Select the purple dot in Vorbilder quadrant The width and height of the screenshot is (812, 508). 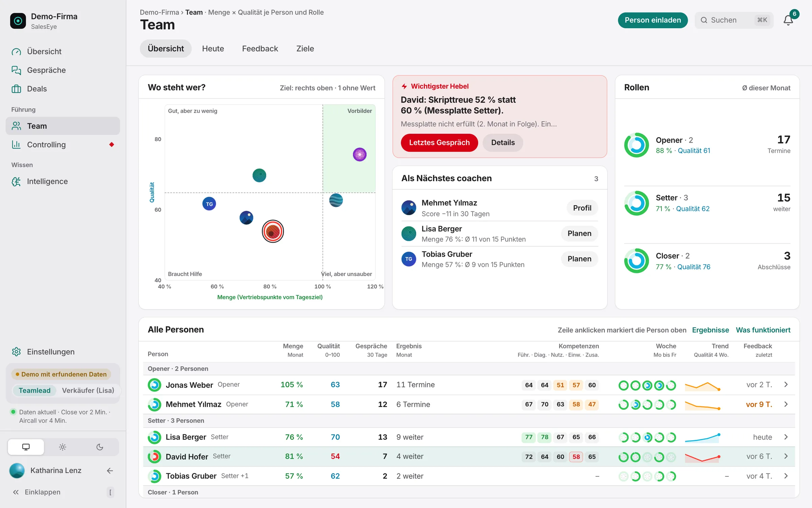[x=360, y=154]
